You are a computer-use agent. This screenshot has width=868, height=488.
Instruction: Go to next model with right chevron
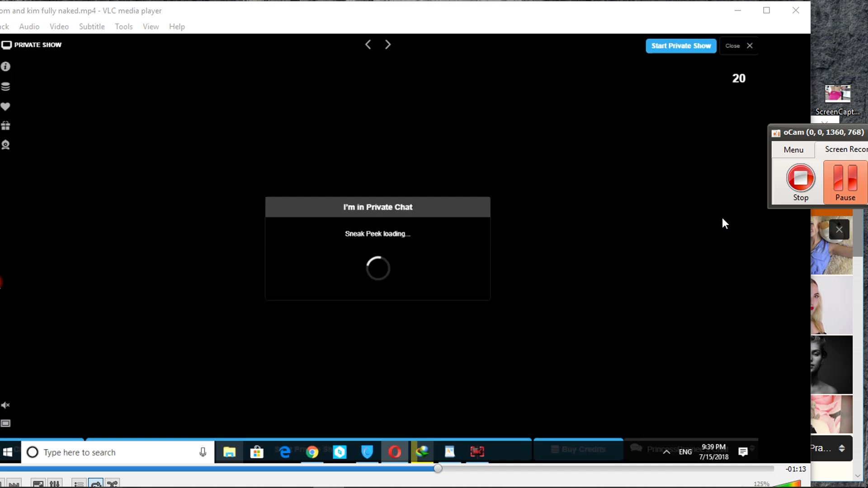pos(388,45)
